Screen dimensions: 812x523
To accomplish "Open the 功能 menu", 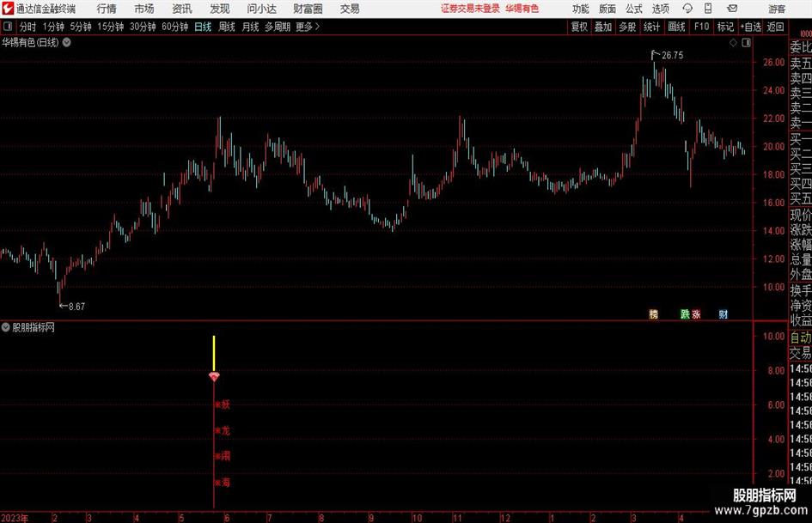I will [581, 9].
